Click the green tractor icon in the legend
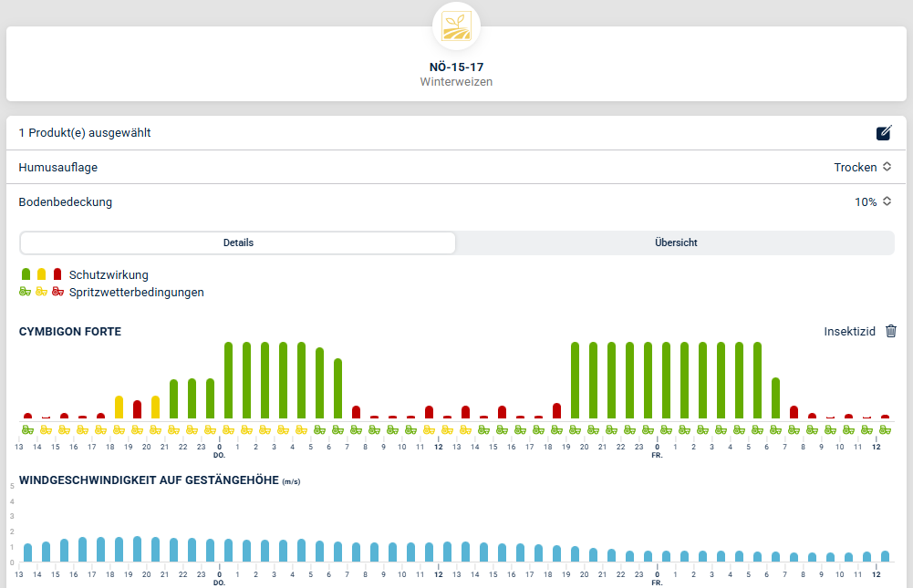 click(x=26, y=292)
